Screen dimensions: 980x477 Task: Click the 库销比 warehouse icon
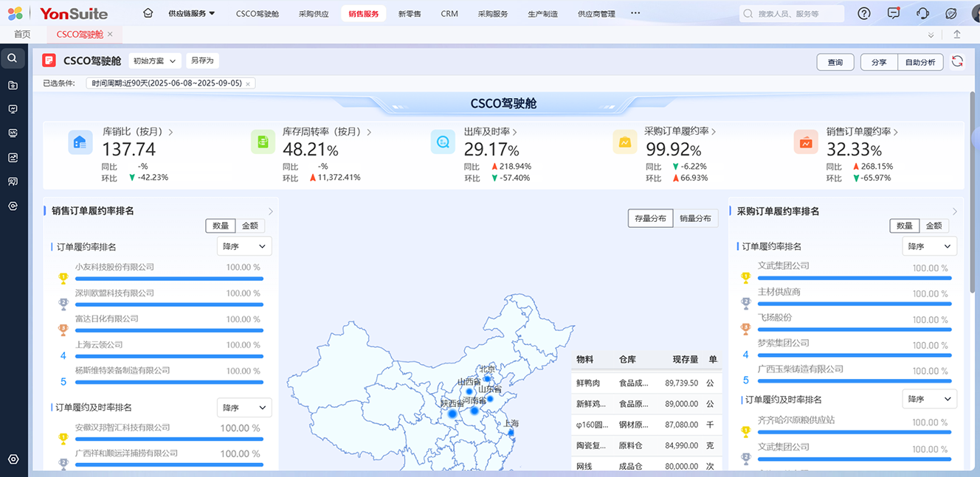click(80, 142)
